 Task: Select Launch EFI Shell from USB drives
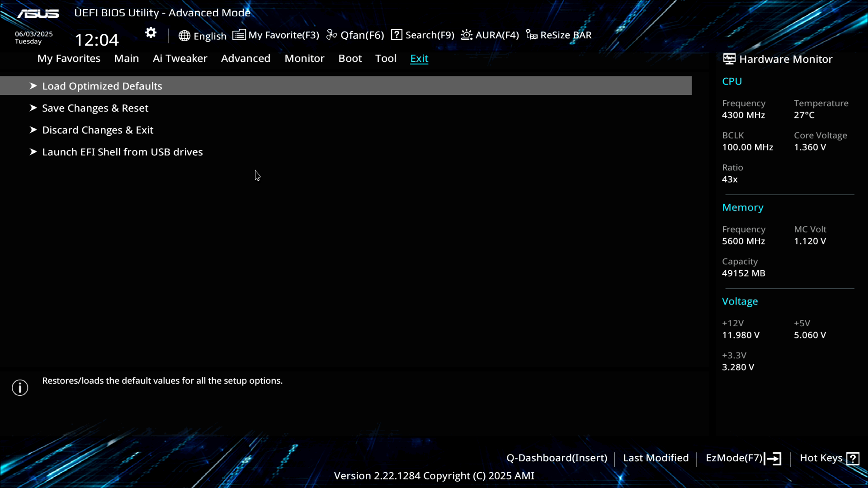pos(122,152)
